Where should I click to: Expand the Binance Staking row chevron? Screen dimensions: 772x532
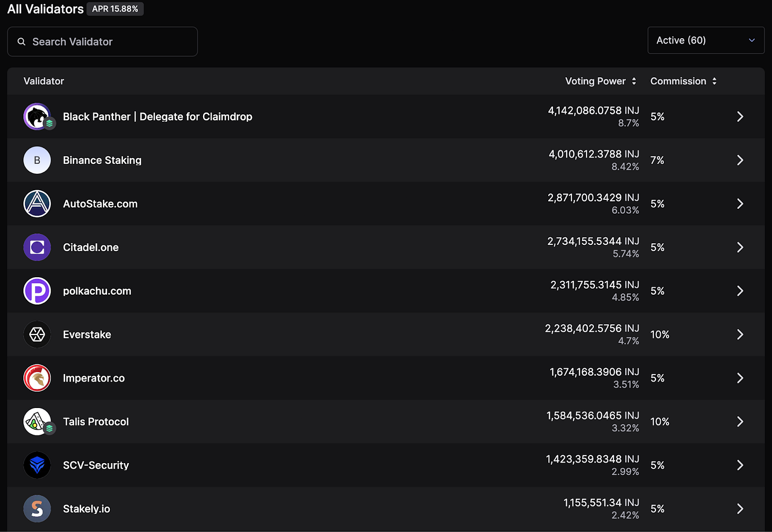click(740, 160)
